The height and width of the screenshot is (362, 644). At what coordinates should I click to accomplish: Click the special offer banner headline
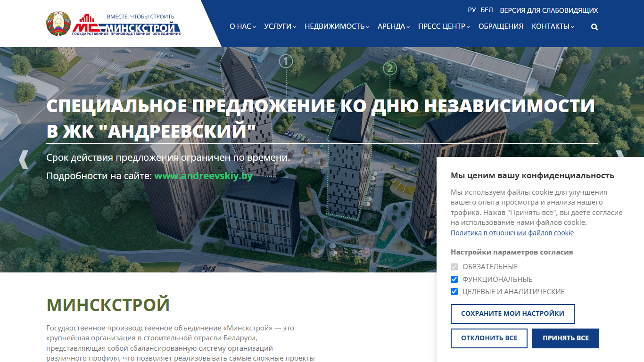pyautogui.click(x=321, y=118)
